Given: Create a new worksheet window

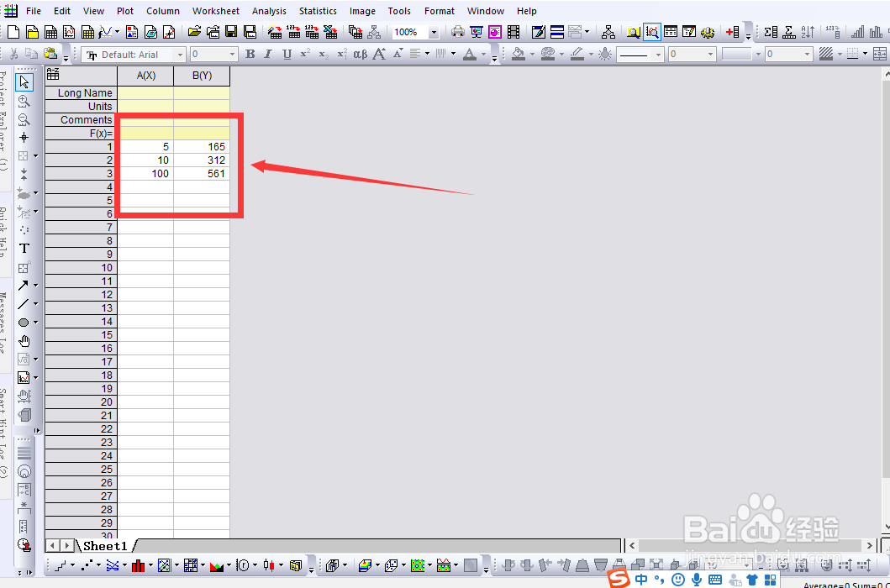Looking at the screenshot, I should click(x=50, y=32).
